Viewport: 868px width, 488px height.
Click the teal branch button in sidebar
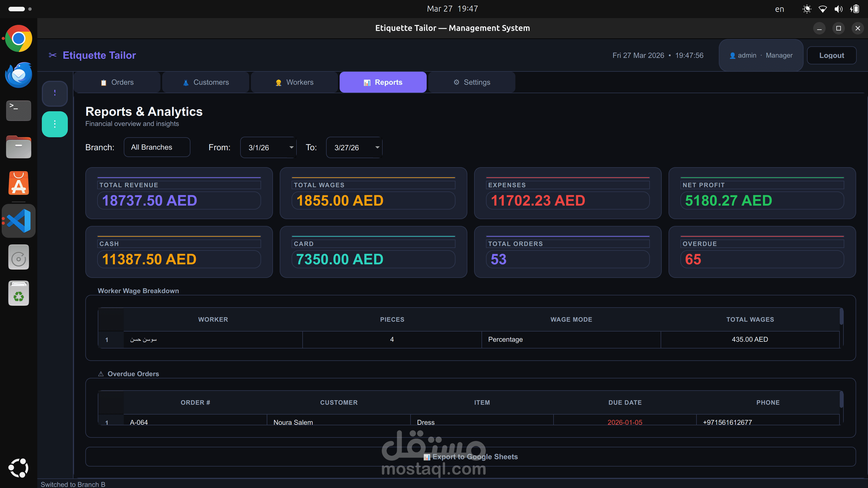(55, 124)
